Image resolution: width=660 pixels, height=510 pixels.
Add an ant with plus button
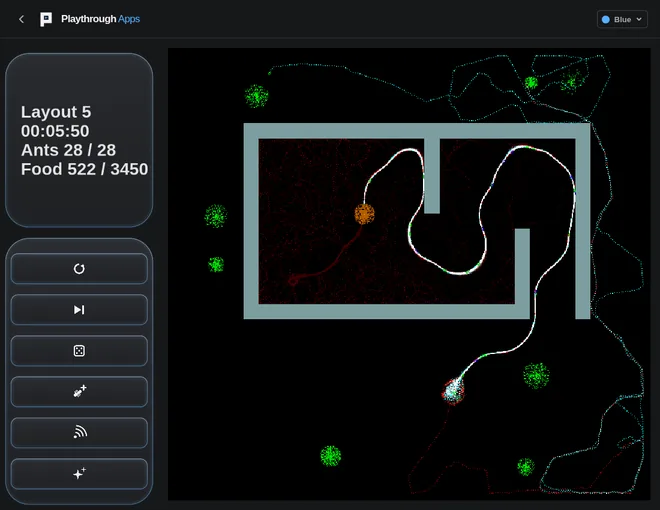(79, 392)
